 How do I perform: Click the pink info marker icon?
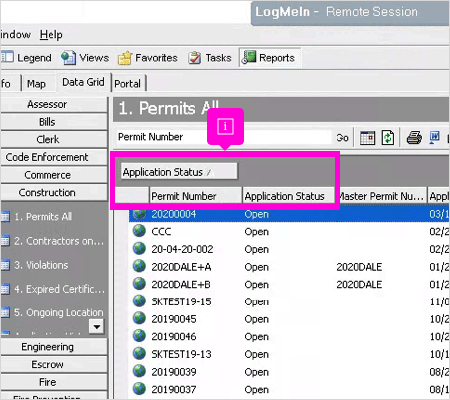(x=225, y=126)
